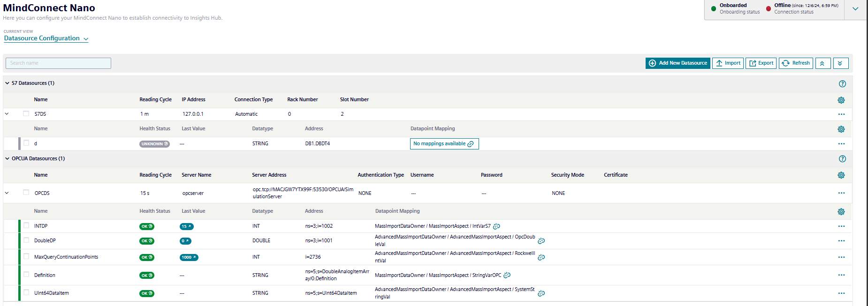Open more options for Definition row
Image resolution: width=868 pixels, height=306 pixels.
pyautogui.click(x=841, y=275)
